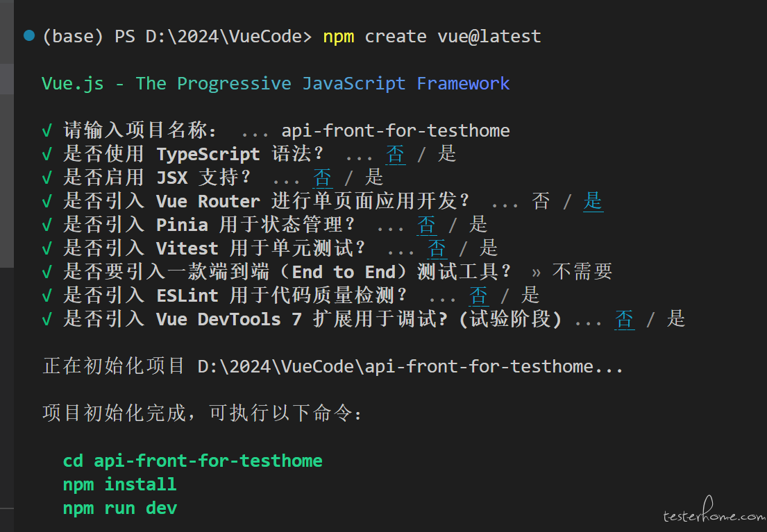Click the checkmark next to the JSX question

pyautogui.click(x=47, y=178)
